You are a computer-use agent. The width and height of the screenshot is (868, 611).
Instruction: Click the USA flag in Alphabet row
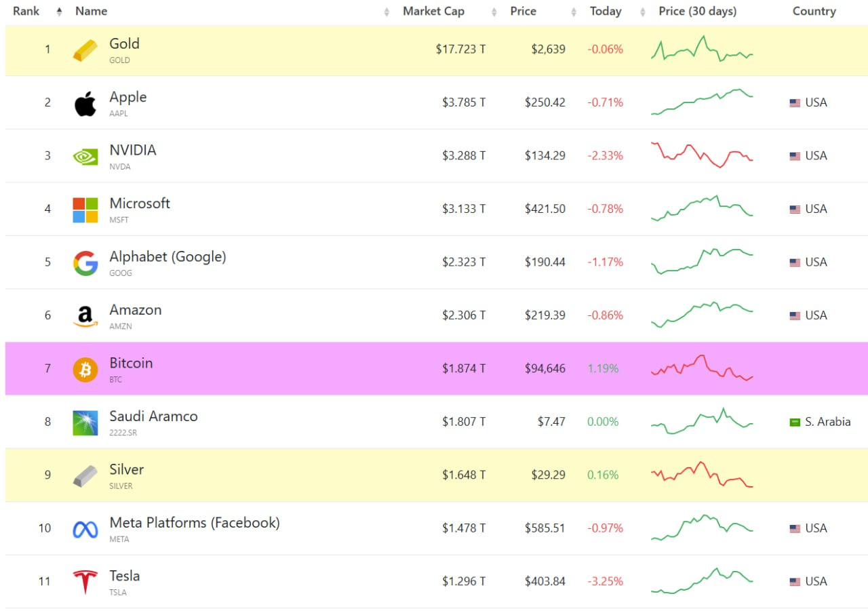[x=795, y=262]
